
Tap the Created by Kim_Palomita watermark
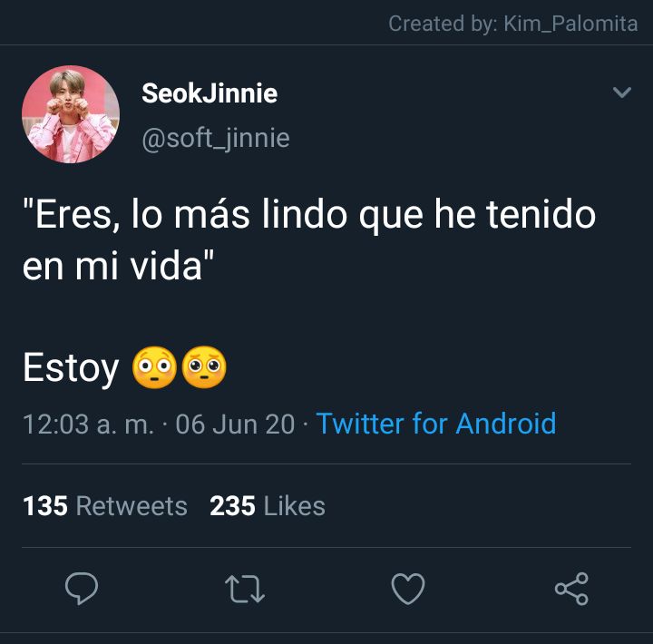coord(513,24)
